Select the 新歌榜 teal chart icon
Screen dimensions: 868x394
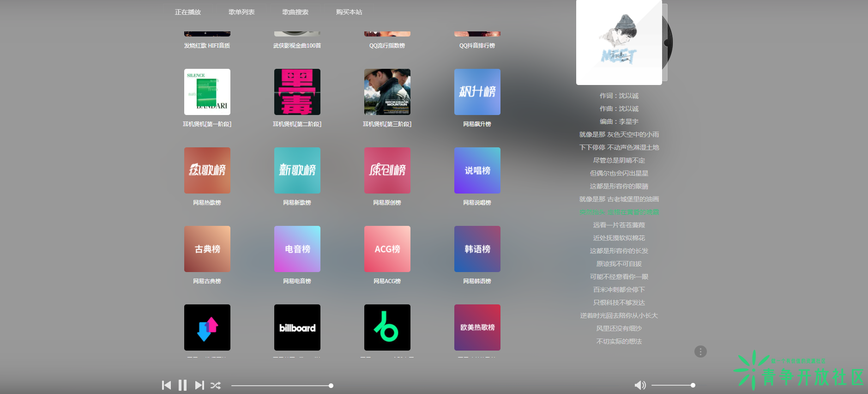coord(297,170)
